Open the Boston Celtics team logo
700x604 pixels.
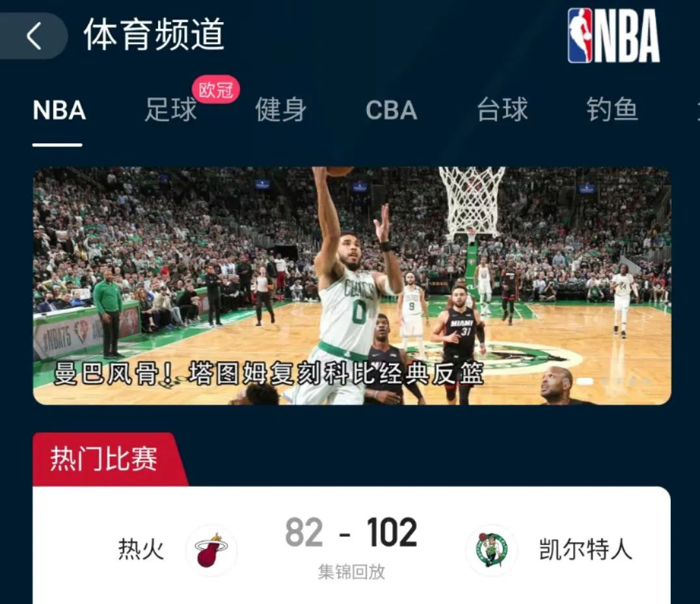[492, 550]
